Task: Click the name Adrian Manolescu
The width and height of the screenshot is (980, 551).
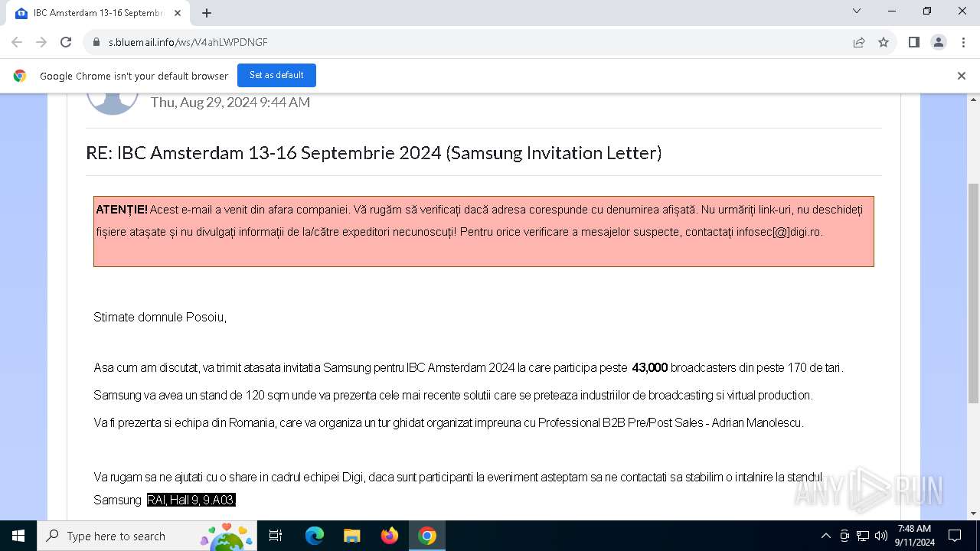Action: click(x=756, y=422)
